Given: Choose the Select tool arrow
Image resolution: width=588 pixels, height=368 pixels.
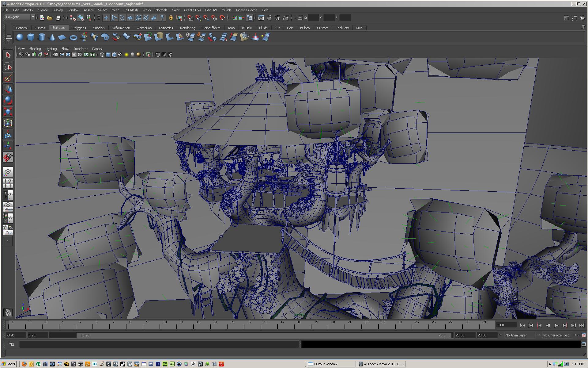Looking at the screenshot, I should pyautogui.click(x=8, y=55).
